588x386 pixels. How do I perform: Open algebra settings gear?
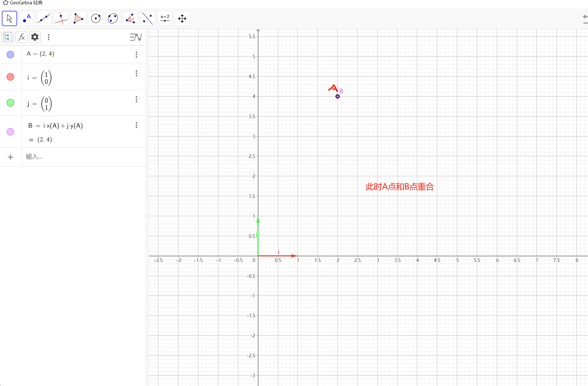(x=35, y=37)
